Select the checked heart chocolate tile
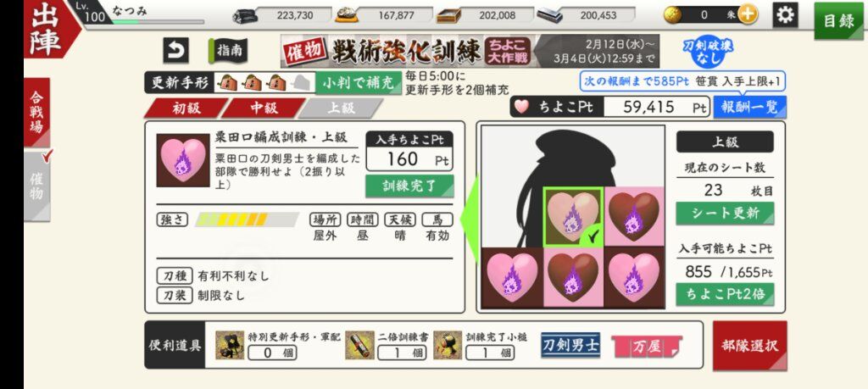Viewport: 868px width, 389px height. (x=574, y=216)
